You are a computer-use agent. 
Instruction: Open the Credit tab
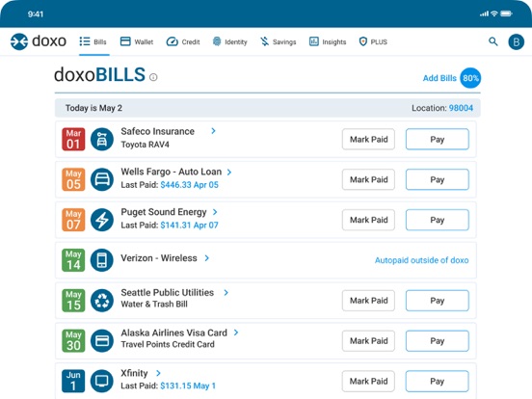click(x=183, y=41)
